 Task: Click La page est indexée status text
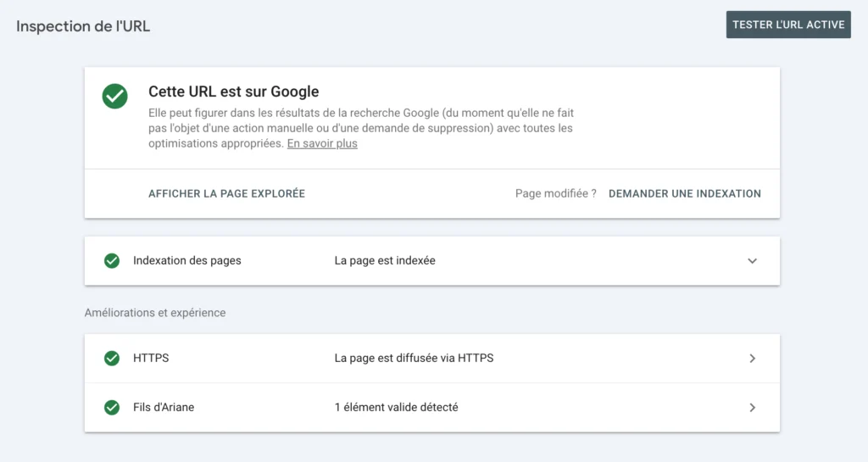[385, 260]
